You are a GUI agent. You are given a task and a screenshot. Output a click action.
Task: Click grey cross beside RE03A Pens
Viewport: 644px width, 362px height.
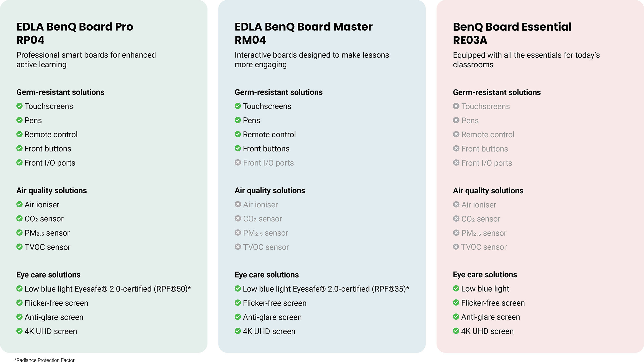[456, 120]
